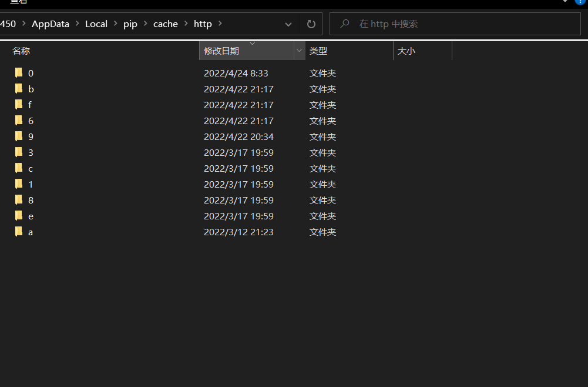Viewport: 588px width, 387px height.
Task: Navigate to the 'Local' breadcrumb entry
Action: (96, 24)
